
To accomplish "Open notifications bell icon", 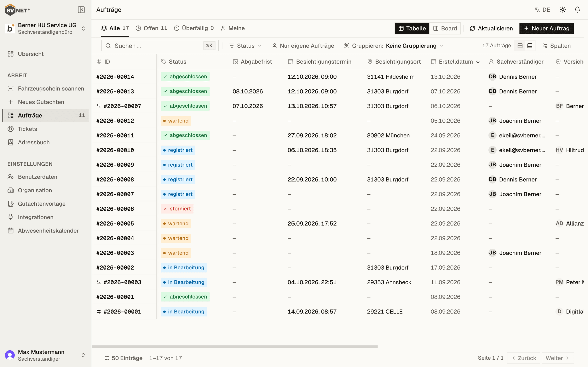I will [577, 10].
